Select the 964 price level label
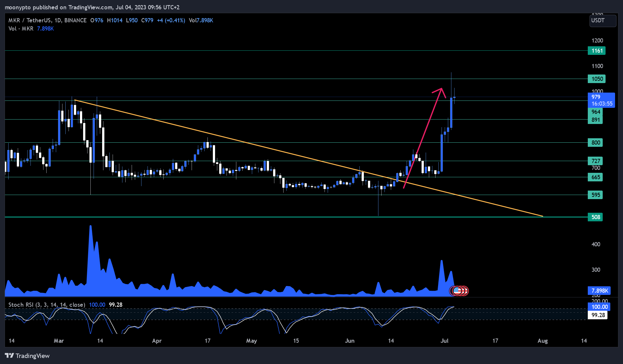This screenshot has width=623, height=364. (595, 112)
